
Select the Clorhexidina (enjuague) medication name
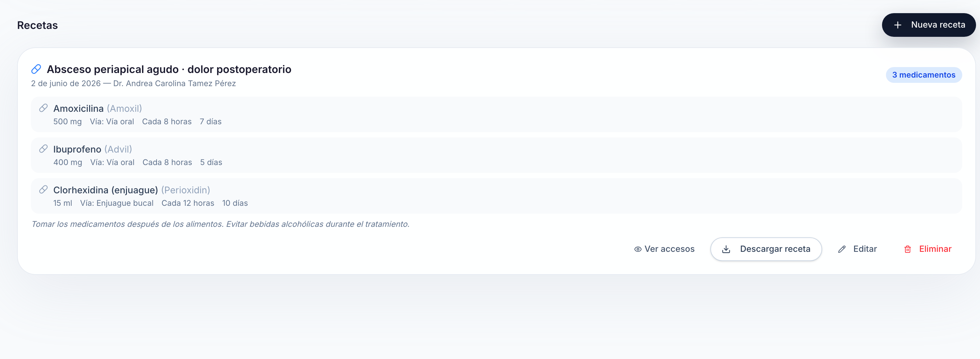[105, 190]
